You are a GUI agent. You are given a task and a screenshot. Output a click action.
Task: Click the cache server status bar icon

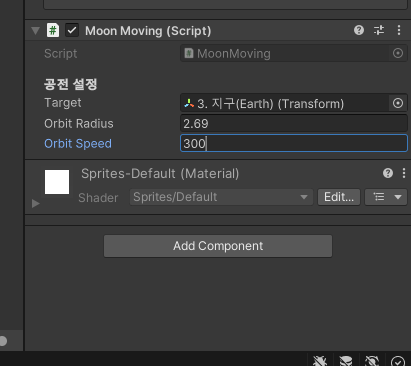[346, 361]
